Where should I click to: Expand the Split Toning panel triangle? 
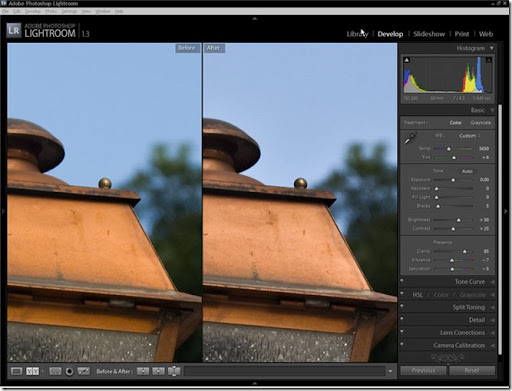pos(492,307)
